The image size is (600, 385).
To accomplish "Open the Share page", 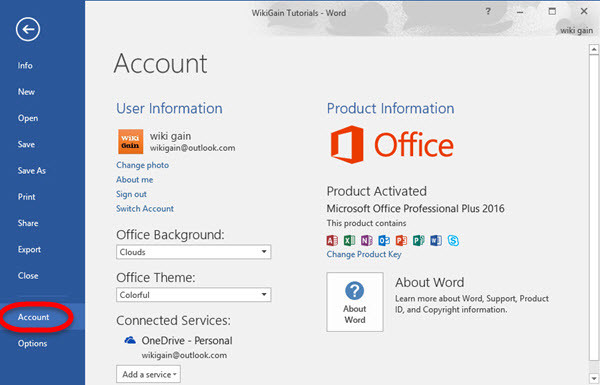I will coord(28,223).
